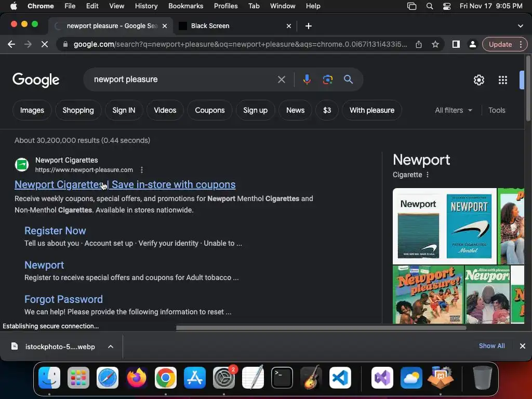Image resolution: width=532 pixels, height=399 pixels.
Task: Click the vertical page scrollbar
Action: [528, 88]
